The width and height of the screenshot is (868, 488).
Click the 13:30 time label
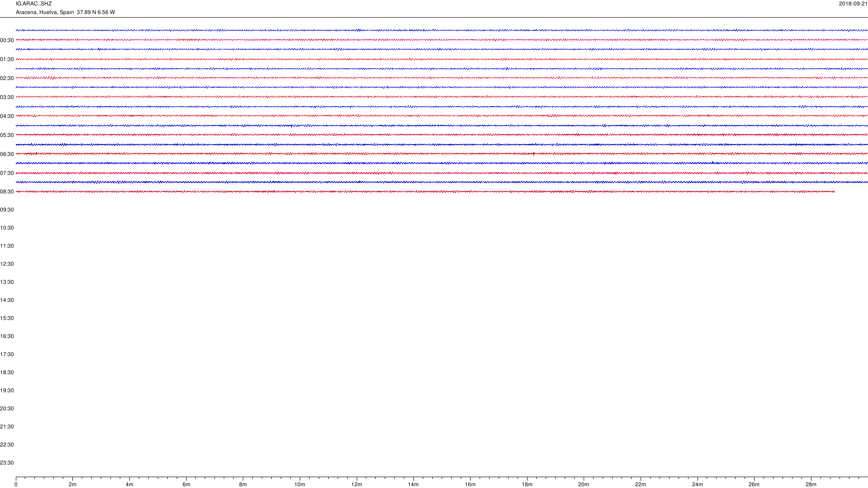click(x=7, y=282)
